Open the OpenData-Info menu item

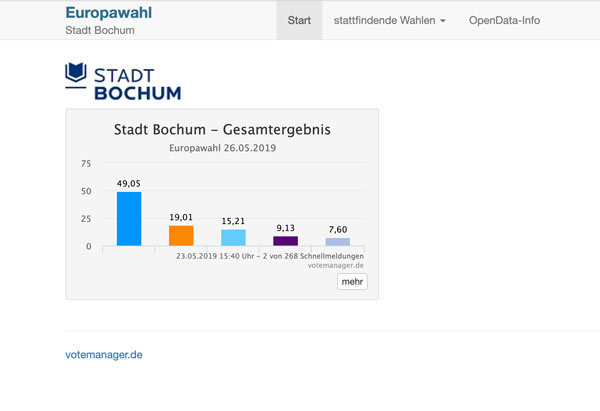(x=504, y=20)
